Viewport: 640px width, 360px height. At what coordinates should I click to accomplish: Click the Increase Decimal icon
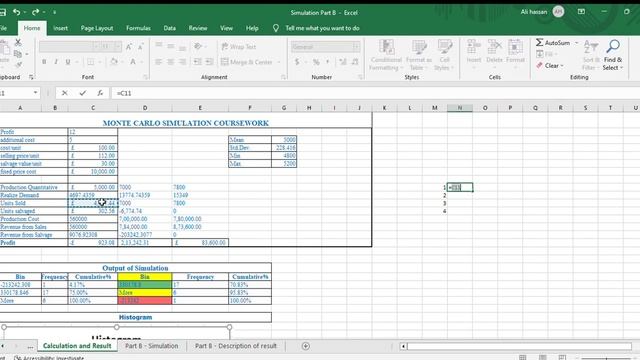click(x=343, y=62)
